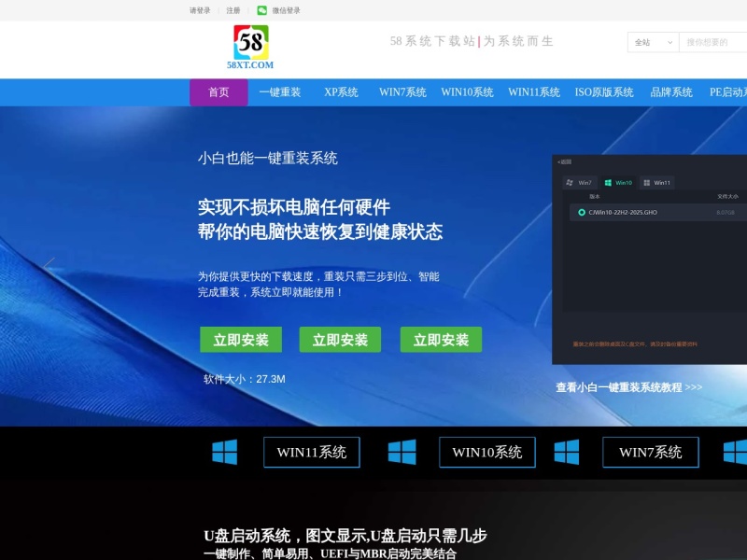Open the 一键重装 menu item

(x=280, y=92)
